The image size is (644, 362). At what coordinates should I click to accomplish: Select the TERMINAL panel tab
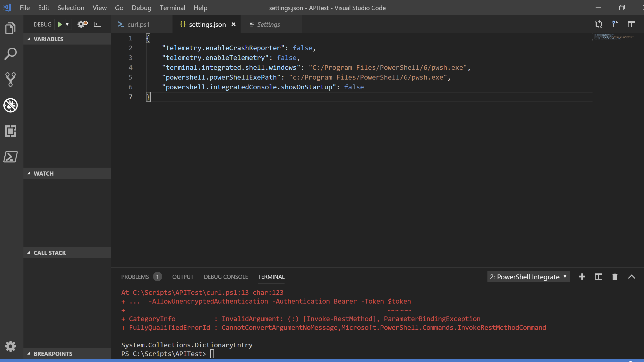(271, 277)
